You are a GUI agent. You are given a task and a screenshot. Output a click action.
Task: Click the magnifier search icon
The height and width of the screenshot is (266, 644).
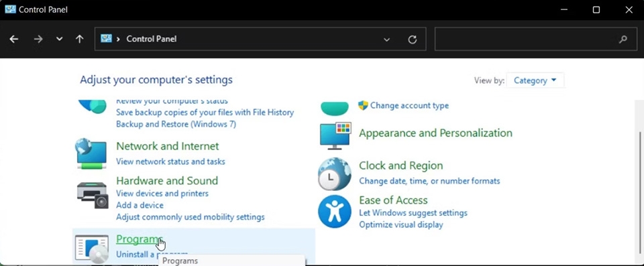(623, 40)
